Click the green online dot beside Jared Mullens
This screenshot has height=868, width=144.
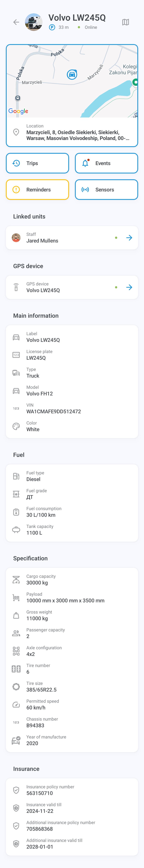pyautogui.click(x=116, y=237)
